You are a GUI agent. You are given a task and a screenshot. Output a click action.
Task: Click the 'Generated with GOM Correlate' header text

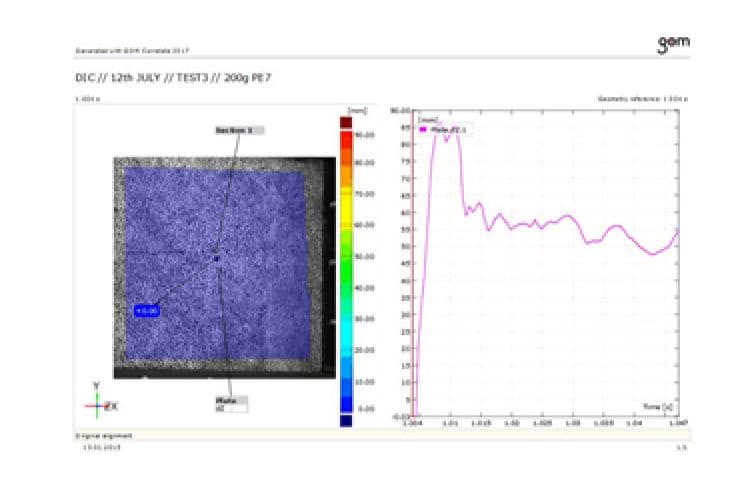tap(126, 50)
